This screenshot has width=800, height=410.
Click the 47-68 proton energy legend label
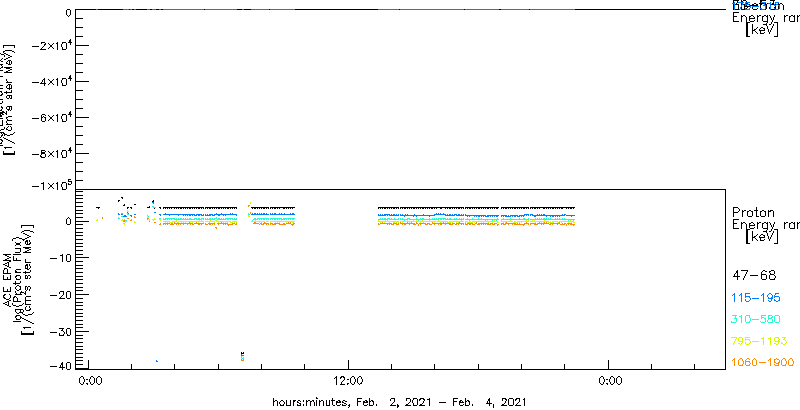(x=754, y=276)
